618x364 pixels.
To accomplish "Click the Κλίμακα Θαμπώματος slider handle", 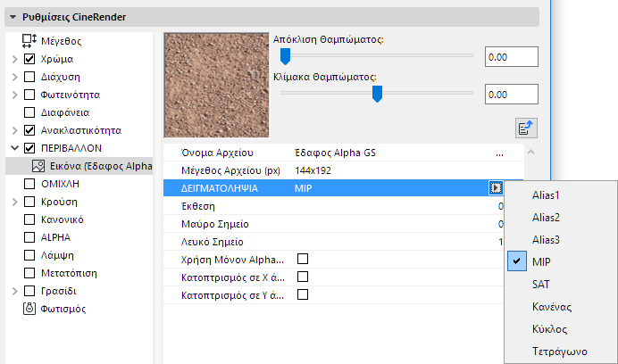I will click(x=377, y=93).
